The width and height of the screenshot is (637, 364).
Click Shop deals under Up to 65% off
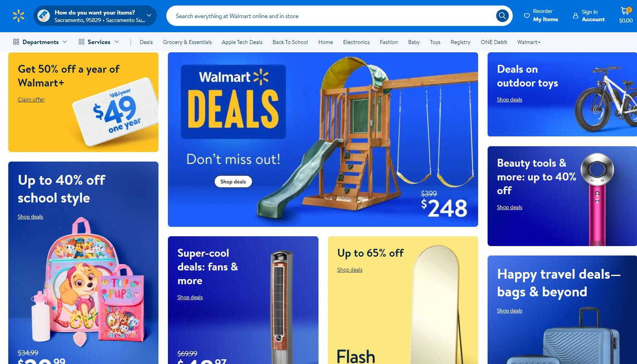350,270
